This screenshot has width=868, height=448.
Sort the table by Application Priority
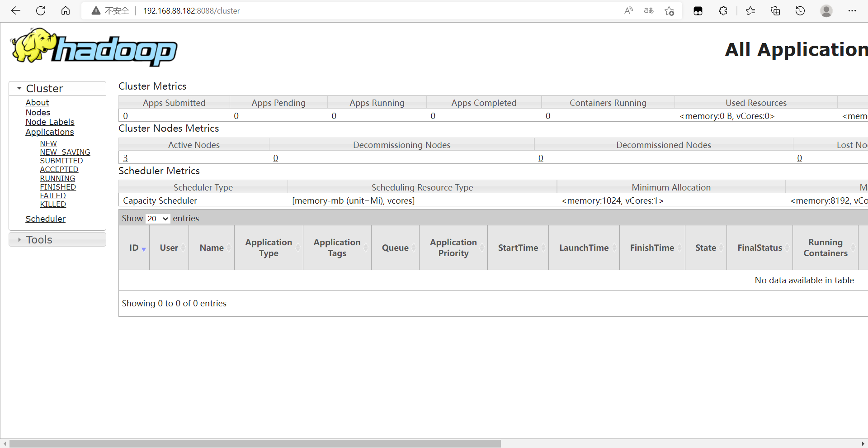[x=453, y=248]
